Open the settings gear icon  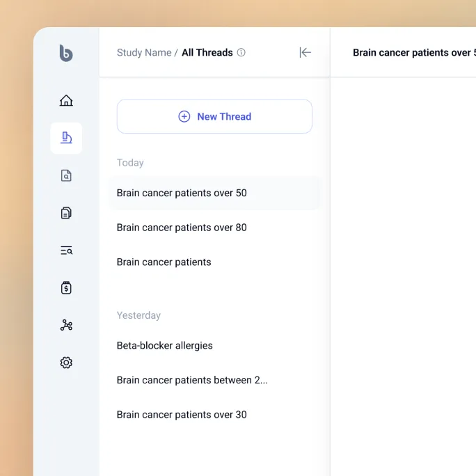point(66,363)
